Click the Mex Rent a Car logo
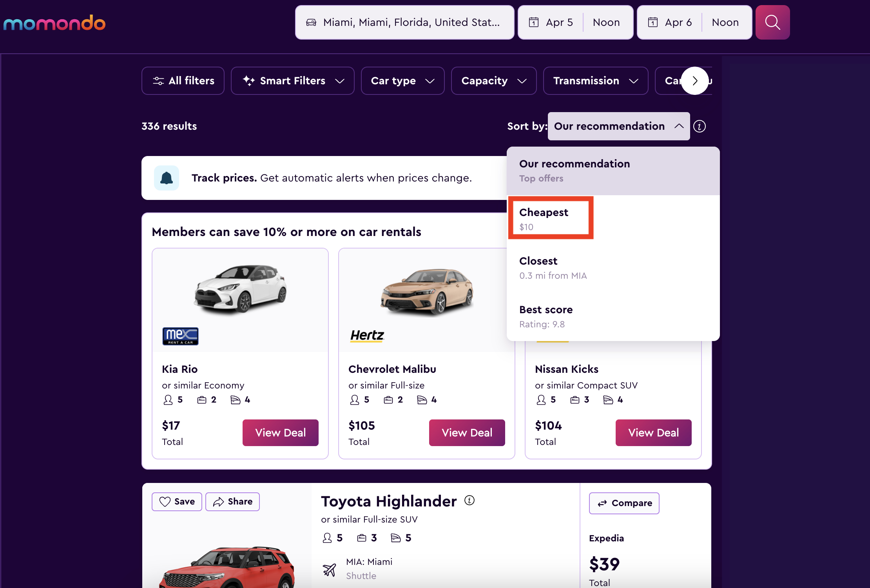Viewport: 870px width, 588px height. tap(180, 336)
